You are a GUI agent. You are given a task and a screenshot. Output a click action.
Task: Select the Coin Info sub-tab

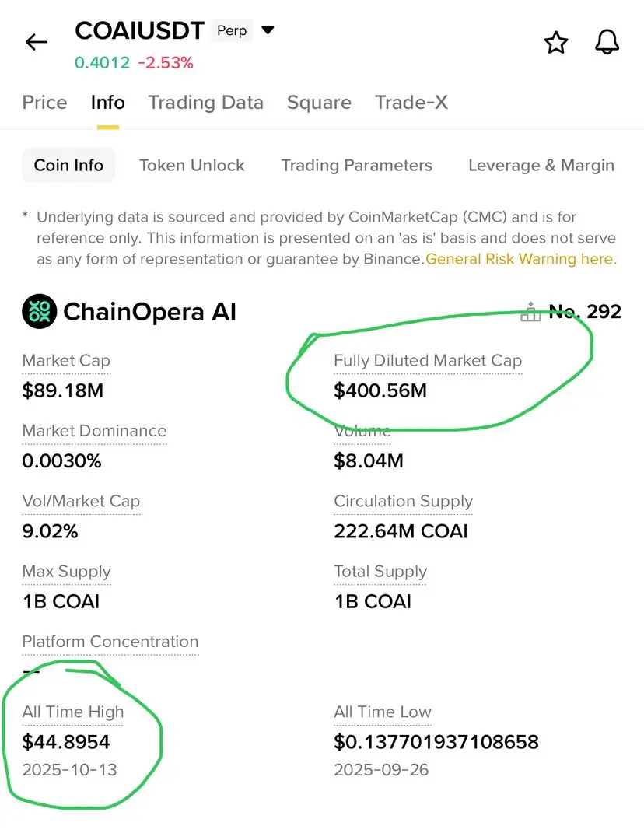(x=68, y=165)
